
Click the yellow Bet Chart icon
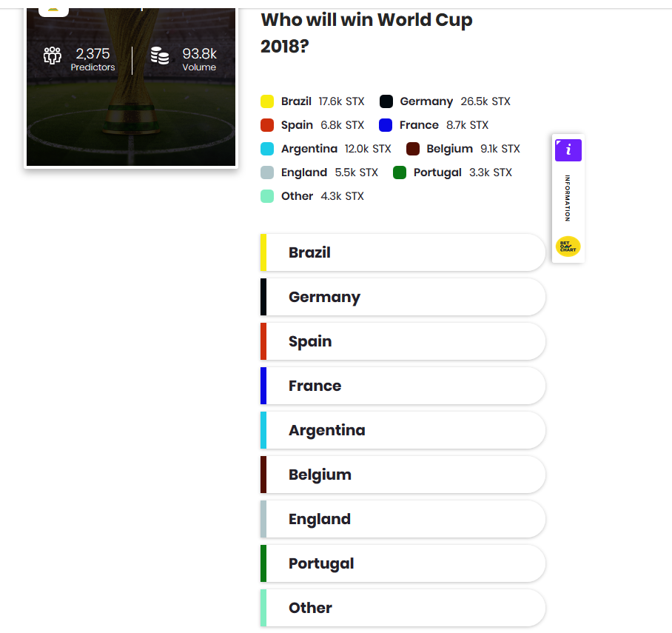click(568, 247)
